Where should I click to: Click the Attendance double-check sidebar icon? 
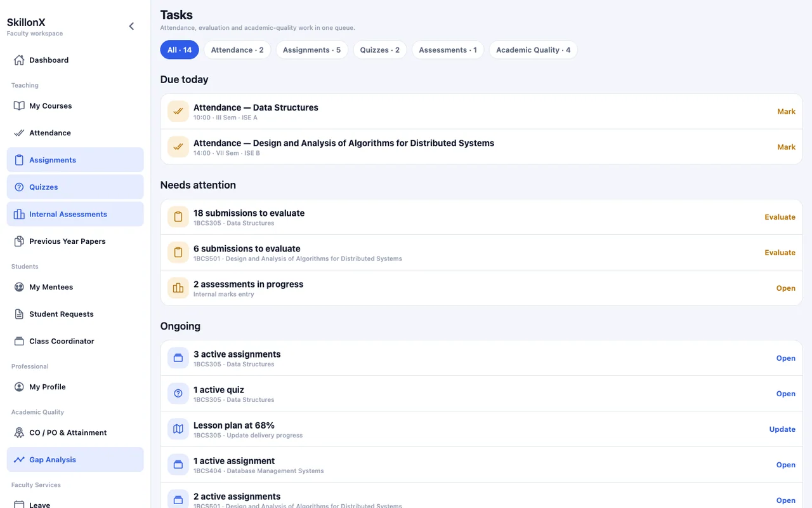[x=19, y=133]
